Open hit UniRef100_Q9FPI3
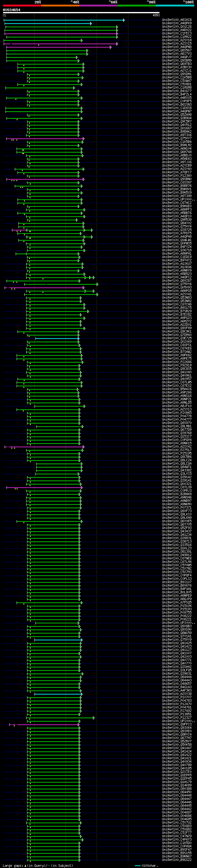This screenshot has height=868, width=197. (177, 724)
